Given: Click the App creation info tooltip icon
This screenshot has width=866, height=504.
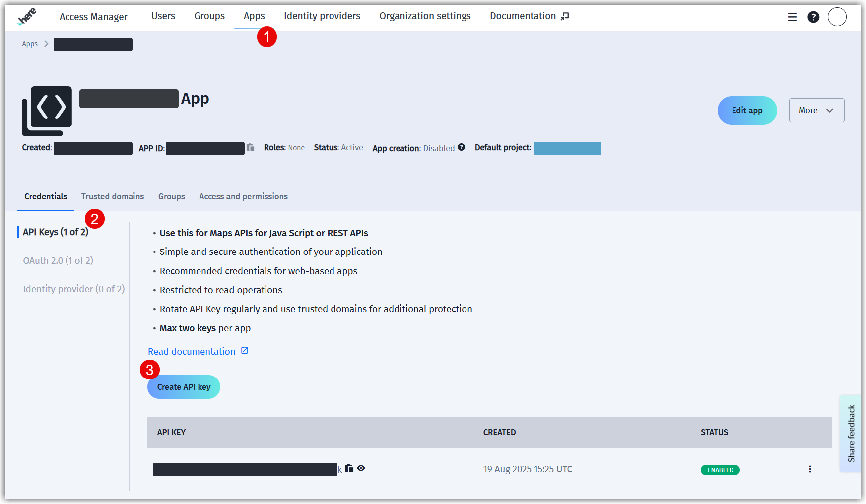Looking at the screenshot, I should coord(461,147).
